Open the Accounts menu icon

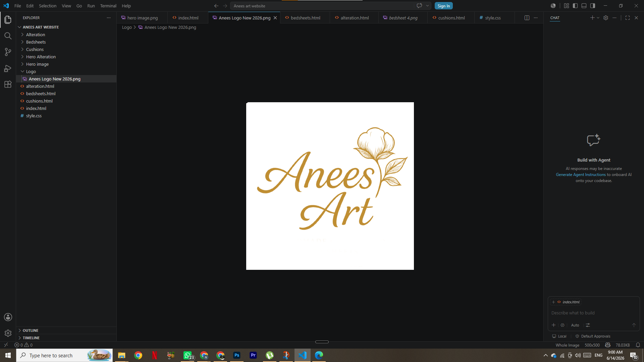coord(8,317)
